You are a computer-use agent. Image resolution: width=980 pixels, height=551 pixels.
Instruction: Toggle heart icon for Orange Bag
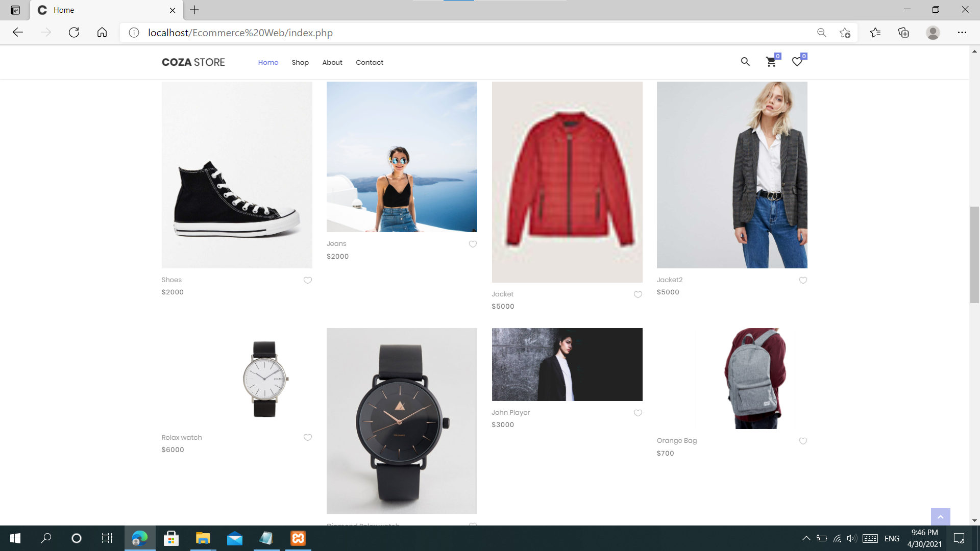point(803,441)
